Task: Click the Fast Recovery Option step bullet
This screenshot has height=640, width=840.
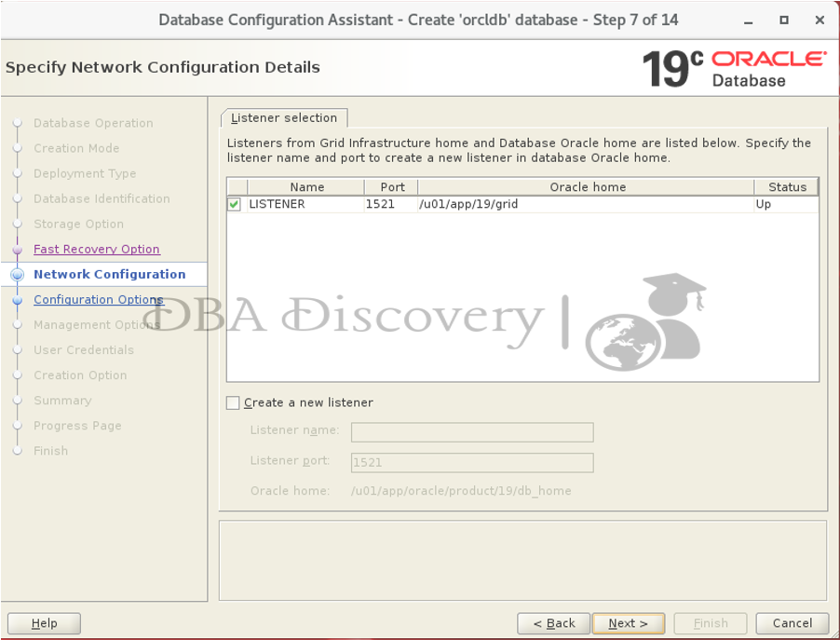Action: (x=17, y=250)
